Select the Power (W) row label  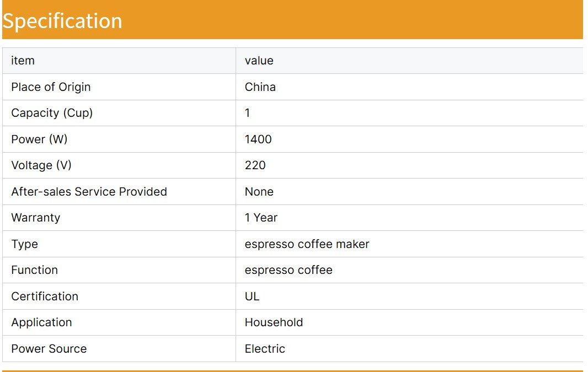pyautogui.click(x=39, y=139)
